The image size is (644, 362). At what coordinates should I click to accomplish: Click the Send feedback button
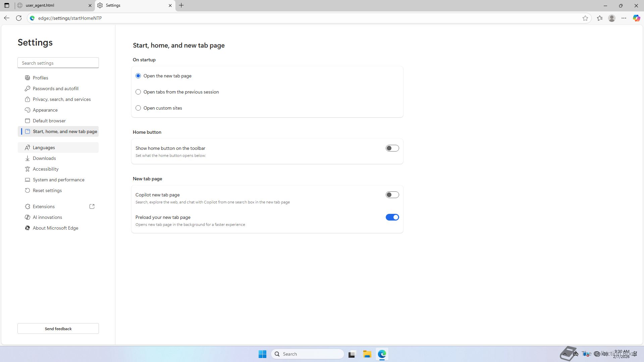pyautogui.click(x=58, y=328)
